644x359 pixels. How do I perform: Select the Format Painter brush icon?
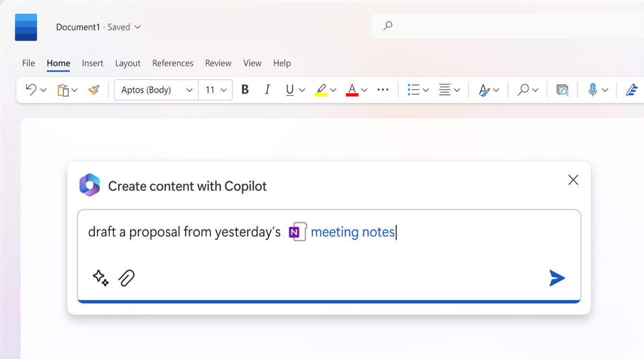click(x=94, y=90)
